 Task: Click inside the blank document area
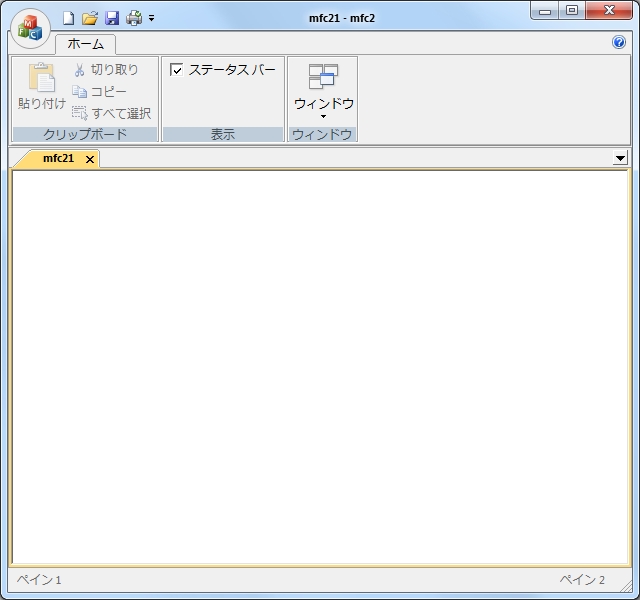[x=320, y=367]
